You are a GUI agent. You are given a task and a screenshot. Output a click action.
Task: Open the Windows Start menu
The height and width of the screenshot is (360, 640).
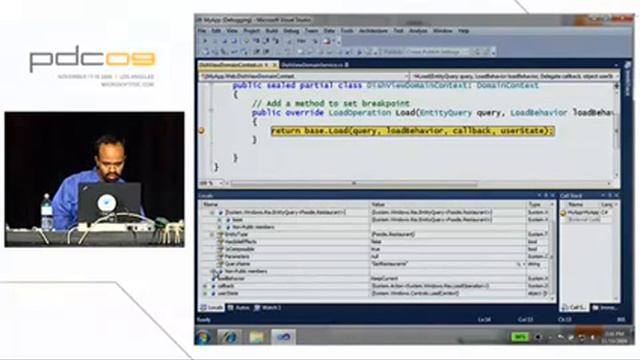click(204, 337)
